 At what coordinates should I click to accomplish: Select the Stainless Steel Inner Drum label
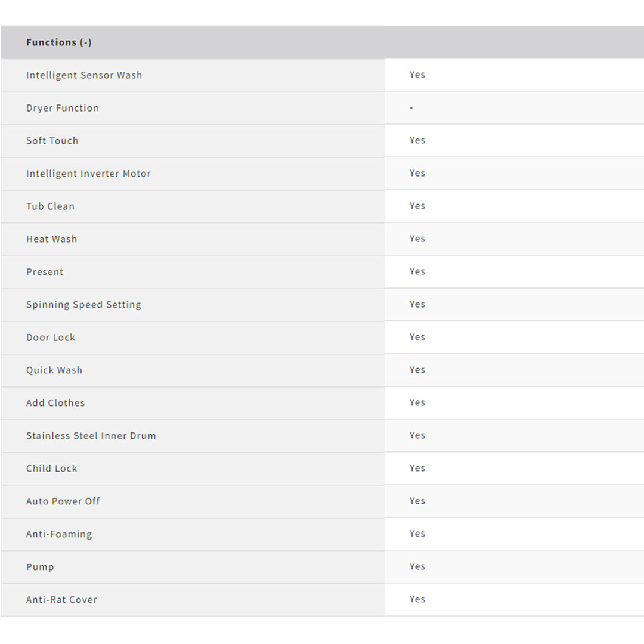click(91, 436)
